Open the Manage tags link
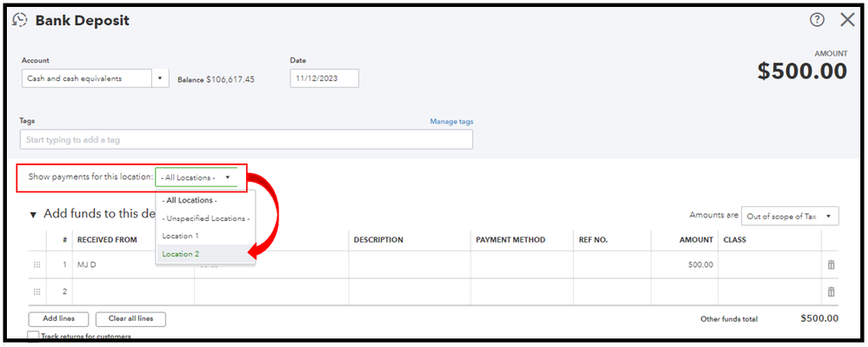The image size is (868, 347). tap(451, 121)
